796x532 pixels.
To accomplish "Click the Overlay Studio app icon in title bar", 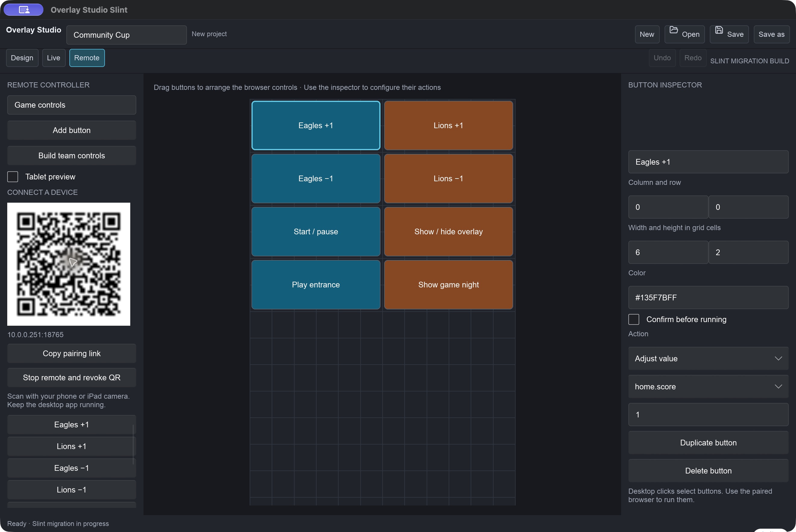I will pos(24,10).
